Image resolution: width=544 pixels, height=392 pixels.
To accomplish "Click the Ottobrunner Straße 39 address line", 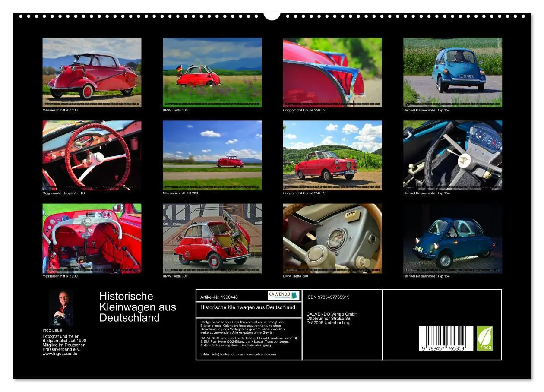I will 328,318.
